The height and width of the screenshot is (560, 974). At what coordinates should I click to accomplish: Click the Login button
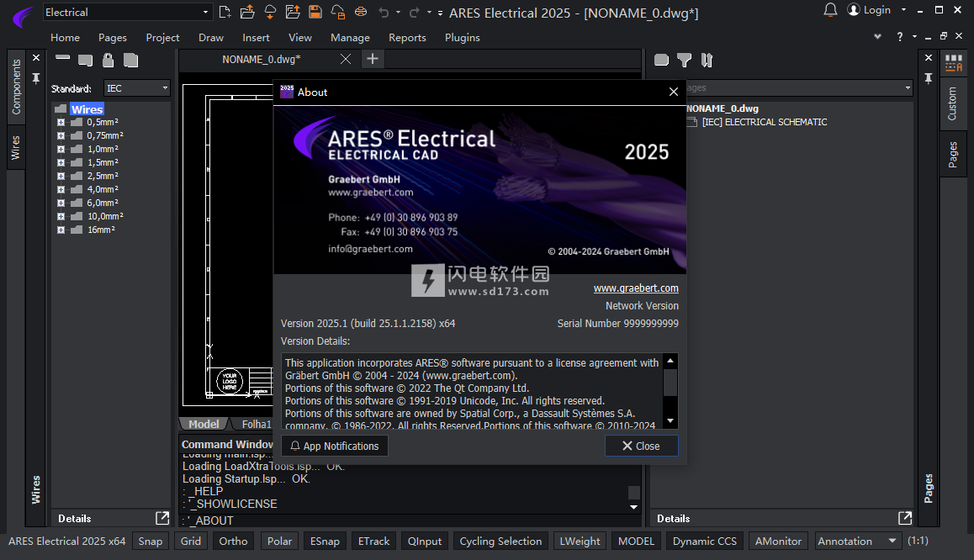870,10
